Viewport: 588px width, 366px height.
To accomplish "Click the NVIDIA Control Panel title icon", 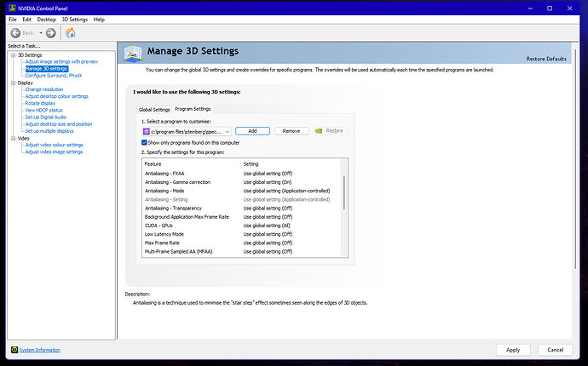I will 13,8.
